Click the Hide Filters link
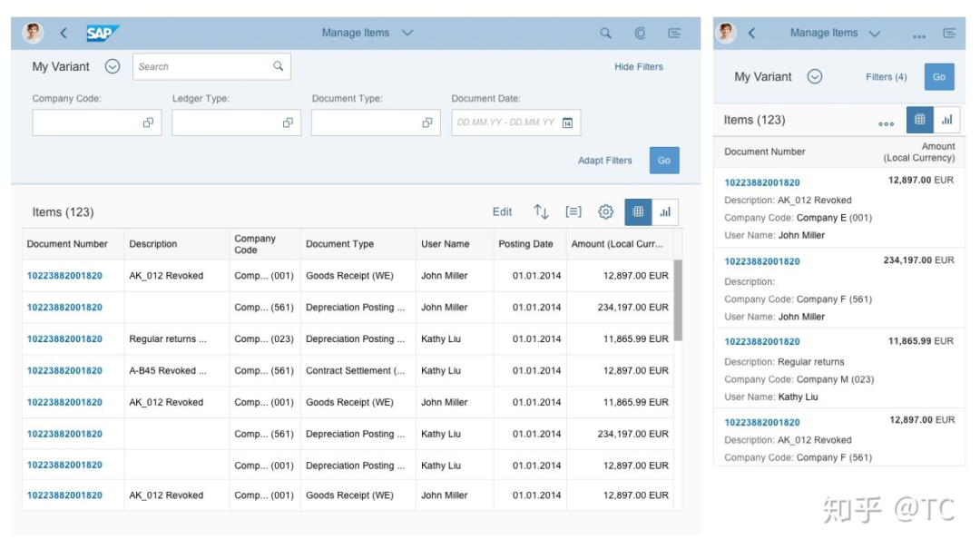Viewport: 980px width, 549px height. tap(638, 67)
